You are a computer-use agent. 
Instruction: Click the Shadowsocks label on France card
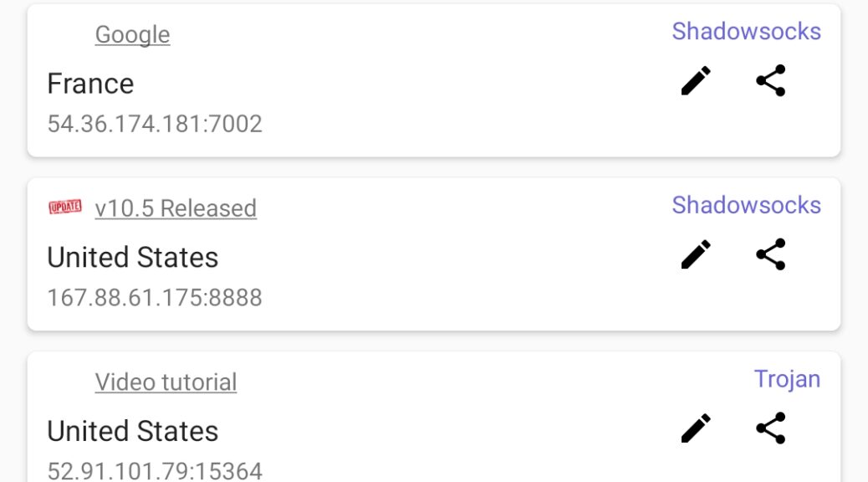click(746, 31)
